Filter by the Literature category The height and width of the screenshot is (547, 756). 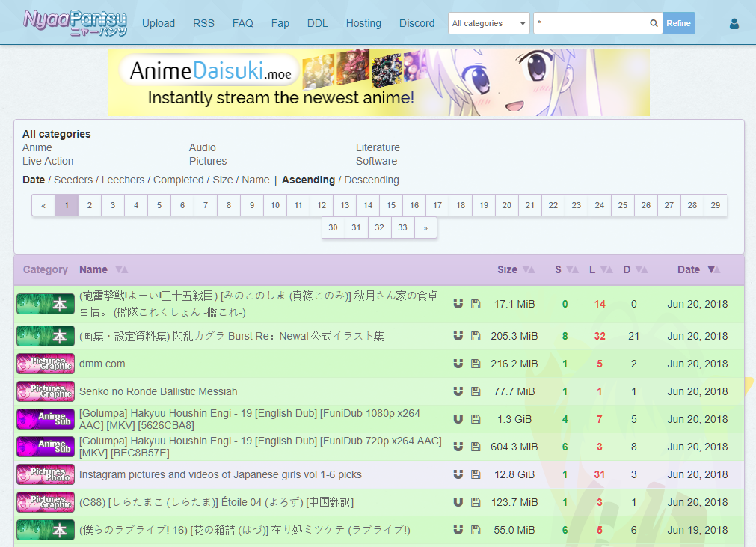pos(378,147)
